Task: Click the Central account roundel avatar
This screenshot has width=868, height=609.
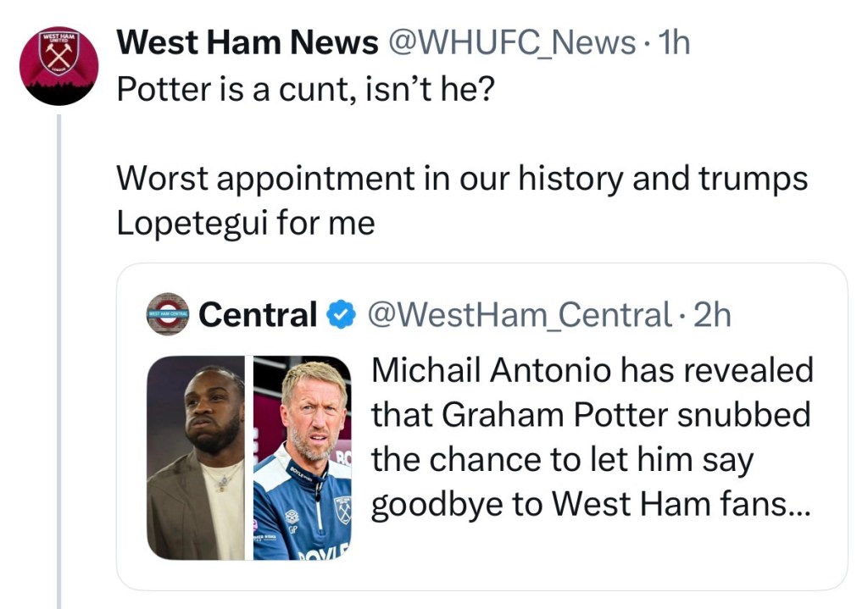Action: coord(168,314)
